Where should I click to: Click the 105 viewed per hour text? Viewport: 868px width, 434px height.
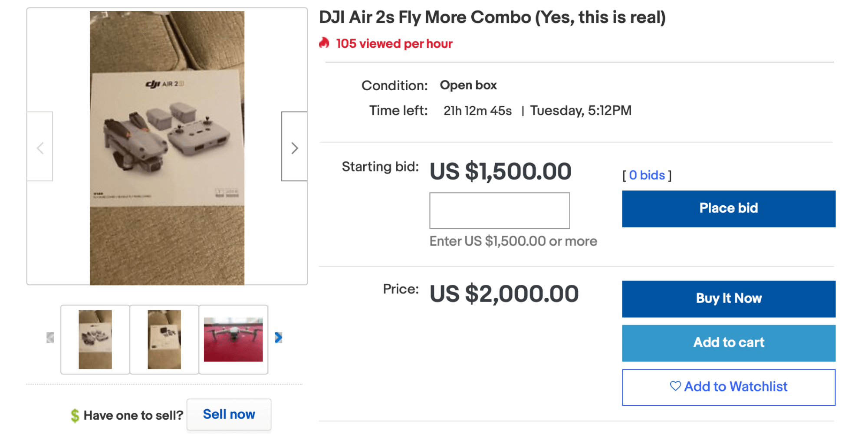pos(394,44)
